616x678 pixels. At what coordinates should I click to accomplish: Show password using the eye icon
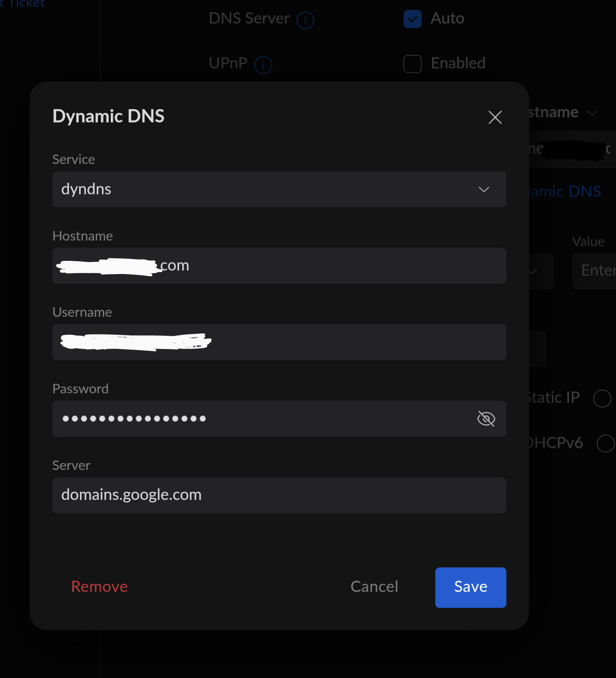486,418
